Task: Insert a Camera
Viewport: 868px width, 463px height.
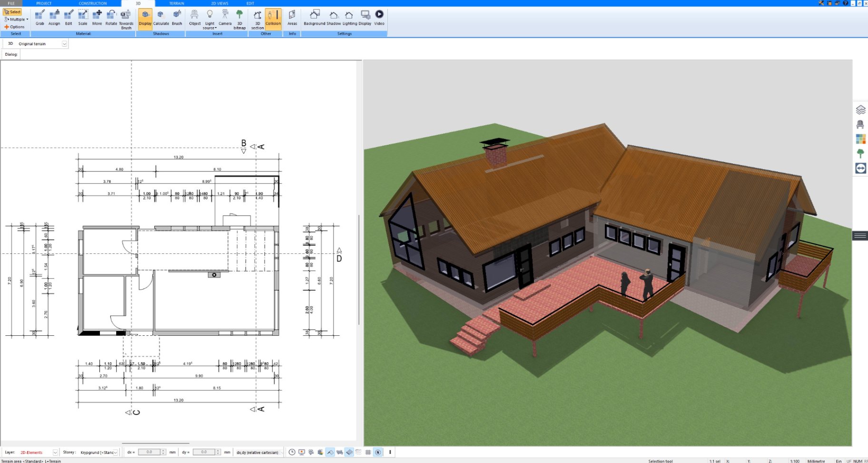Action: (x=225, y=18)
